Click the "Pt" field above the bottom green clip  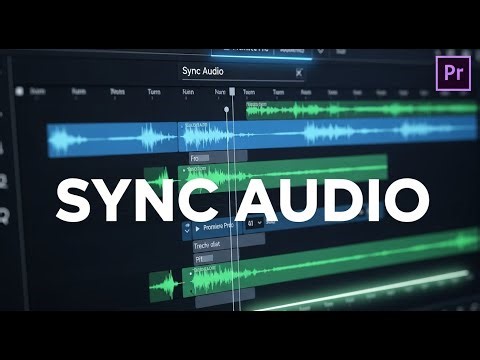[x=215, y=258]
